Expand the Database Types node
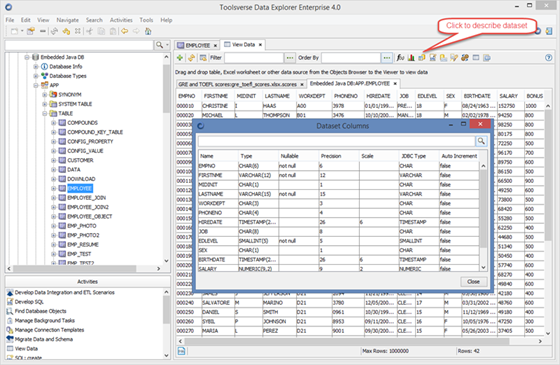Viewport: 560px width, 365px height. [x=36, y=76]
